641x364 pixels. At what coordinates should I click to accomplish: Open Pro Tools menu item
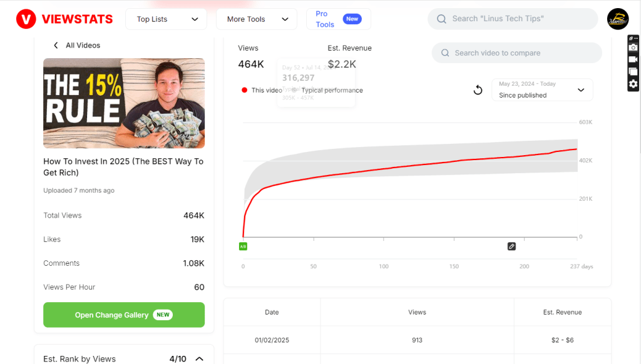tap(339, 19)
